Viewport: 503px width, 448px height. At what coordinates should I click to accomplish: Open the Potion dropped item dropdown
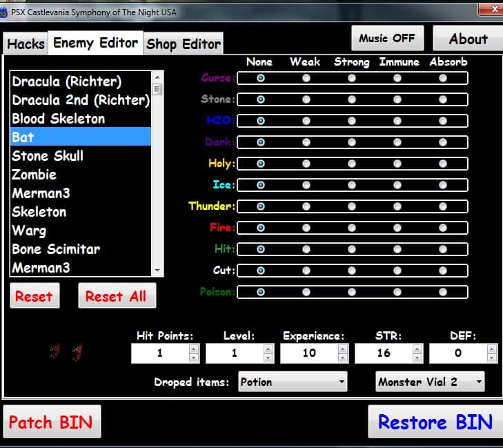[293, 382]
